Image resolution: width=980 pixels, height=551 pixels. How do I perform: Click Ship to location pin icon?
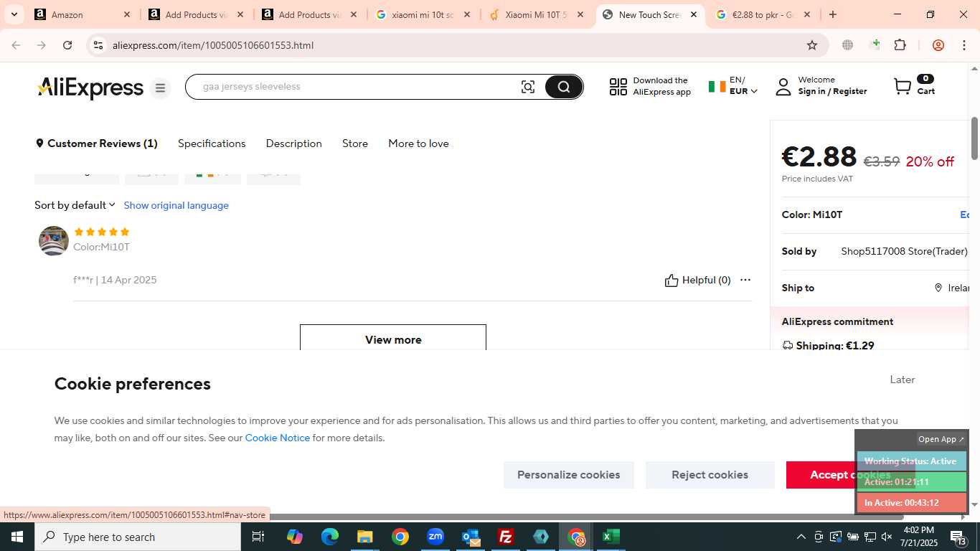pyautogui.click(x=938, y=288)
